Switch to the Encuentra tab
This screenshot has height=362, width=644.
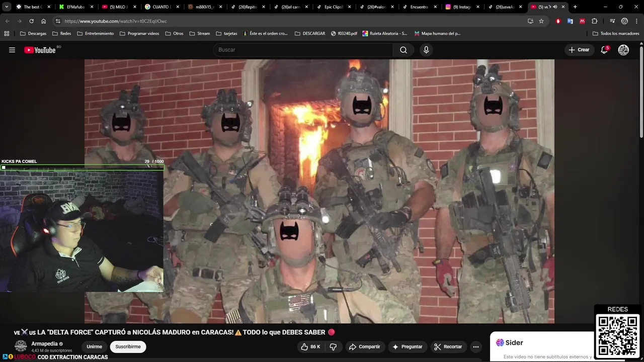pyautogui.click(x=419, y=7)
